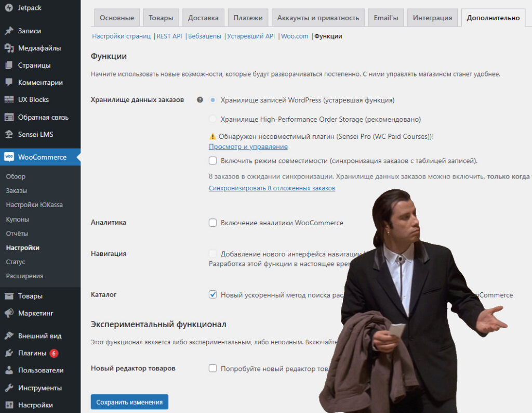
Task: Check Включение аналитики WooCommerce checkbox
Action: pos(212,223)
